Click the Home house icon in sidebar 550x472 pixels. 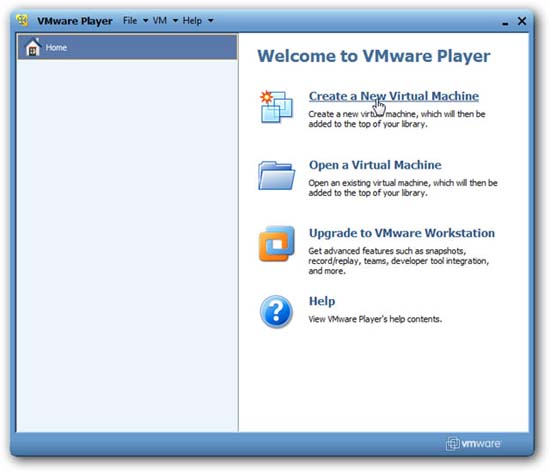click(33, 47)
